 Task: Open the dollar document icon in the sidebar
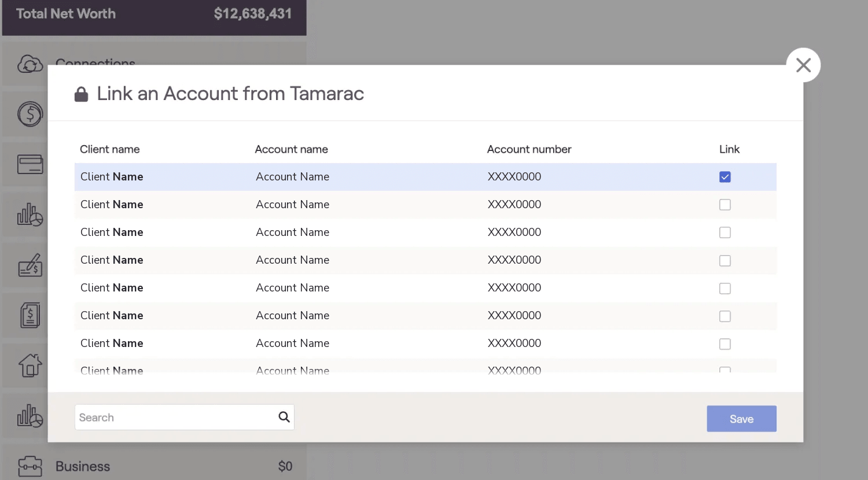coord(30,315)
